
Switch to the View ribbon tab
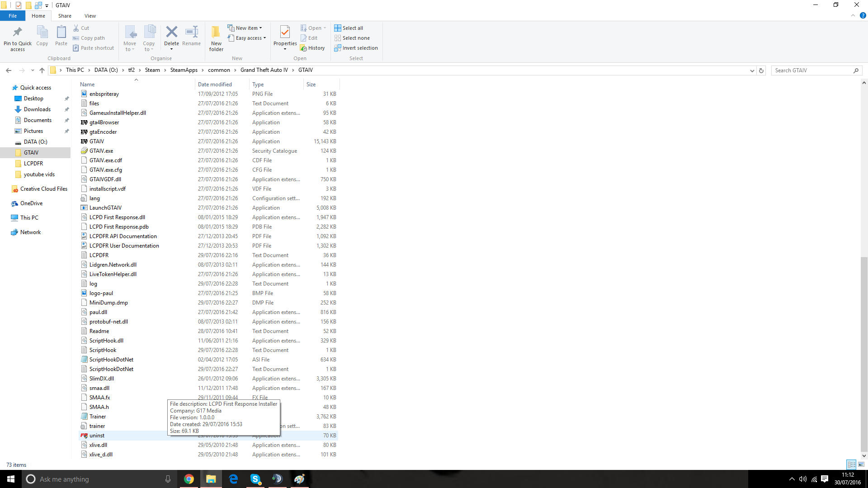point(90,16)
